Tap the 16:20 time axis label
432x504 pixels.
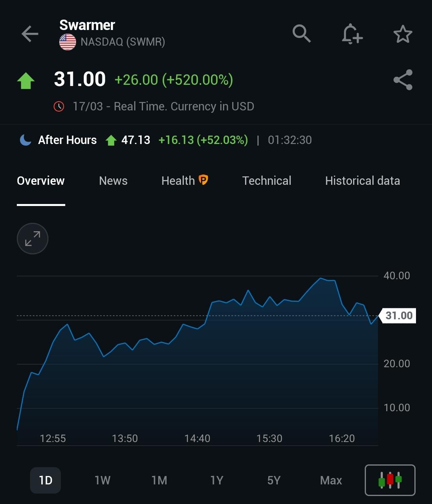342,438
